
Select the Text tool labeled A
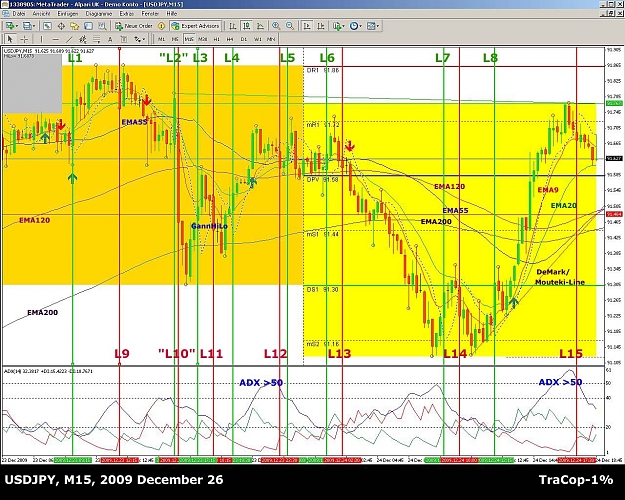[110, 39]
